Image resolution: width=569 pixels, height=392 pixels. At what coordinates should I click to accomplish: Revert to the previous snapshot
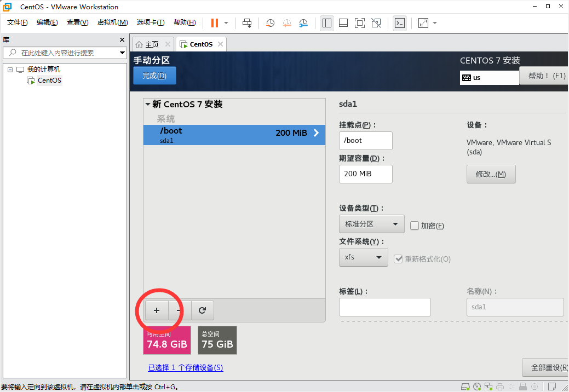pyautogui.click(x=286, y=23)
